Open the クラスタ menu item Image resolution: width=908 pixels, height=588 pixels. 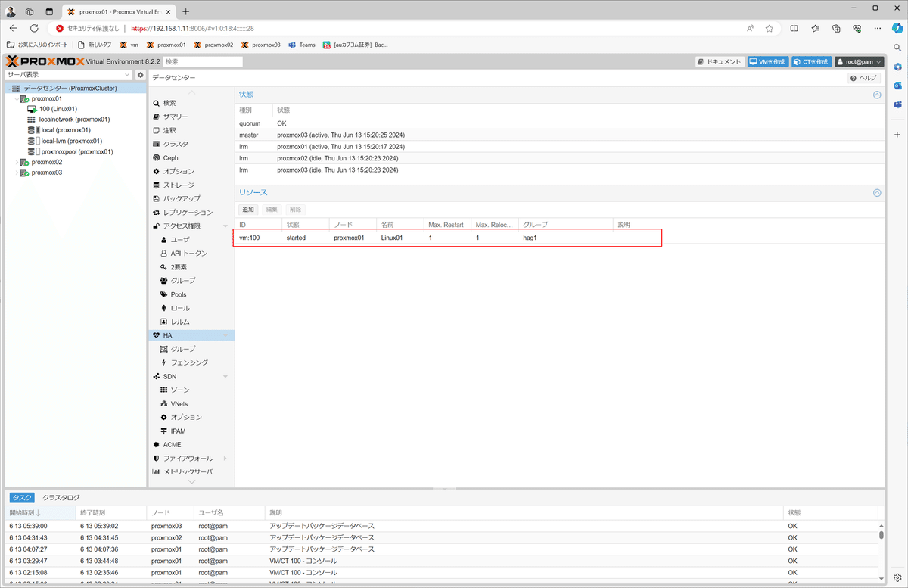pyautogui.click(x=176, y=144)
